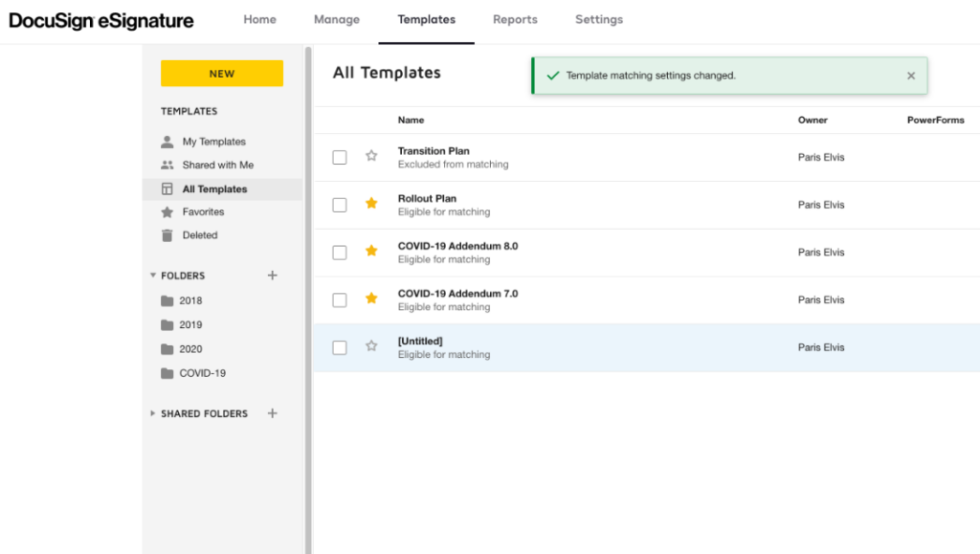This screenshot has height=554, width=980.
Task: Open Deleted templates list
Action: 200,234
